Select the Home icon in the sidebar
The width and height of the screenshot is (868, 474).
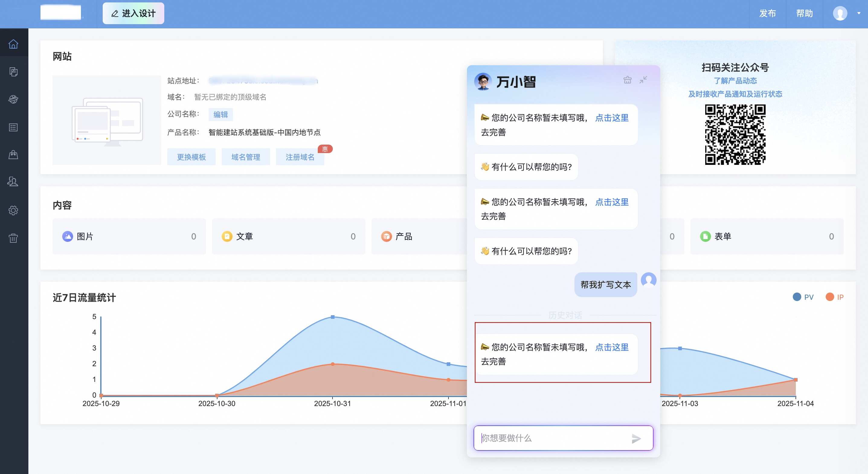[14, 44]
